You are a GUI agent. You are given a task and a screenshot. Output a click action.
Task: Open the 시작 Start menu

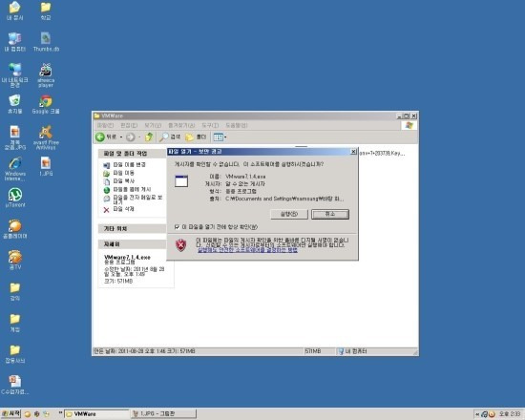pos(11,414)
